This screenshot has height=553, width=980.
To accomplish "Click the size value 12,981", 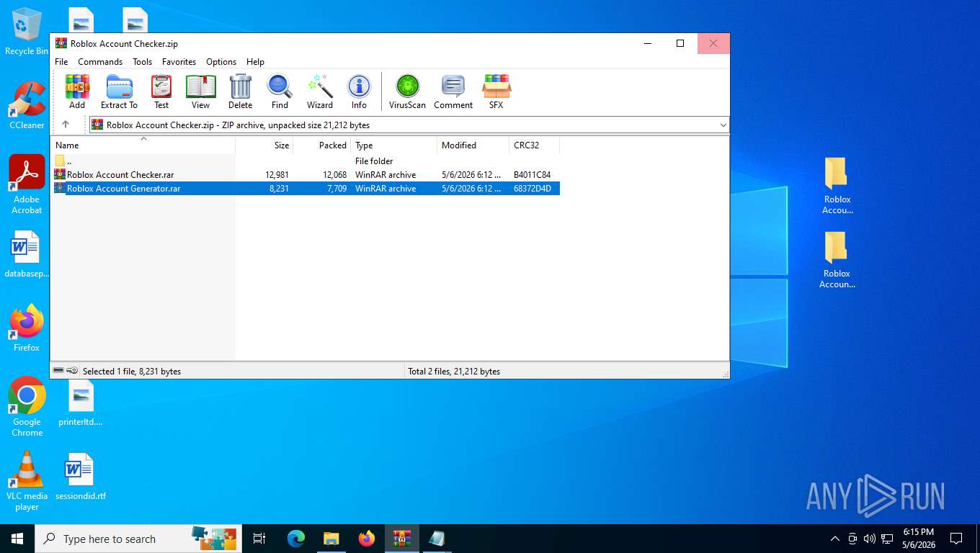I will click(x=277, y=175).
